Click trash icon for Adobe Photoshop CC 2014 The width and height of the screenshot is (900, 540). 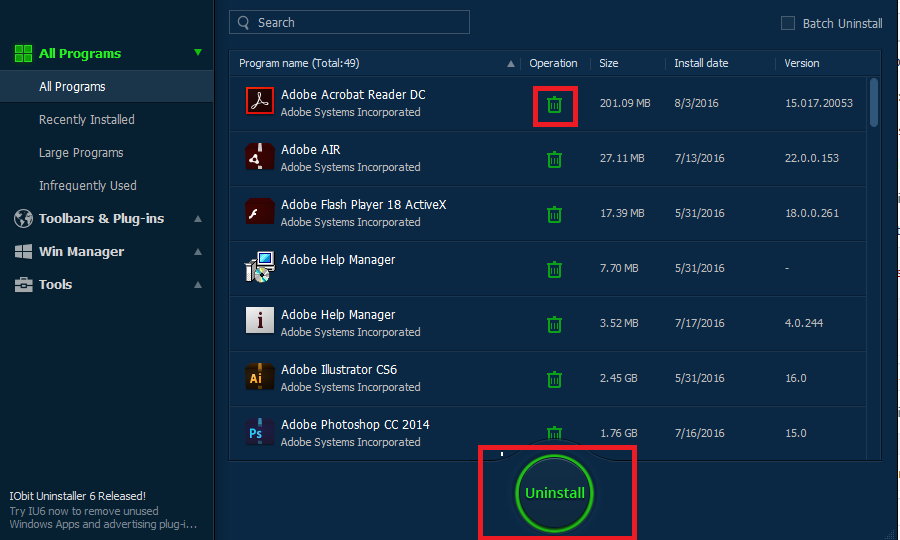554,433
